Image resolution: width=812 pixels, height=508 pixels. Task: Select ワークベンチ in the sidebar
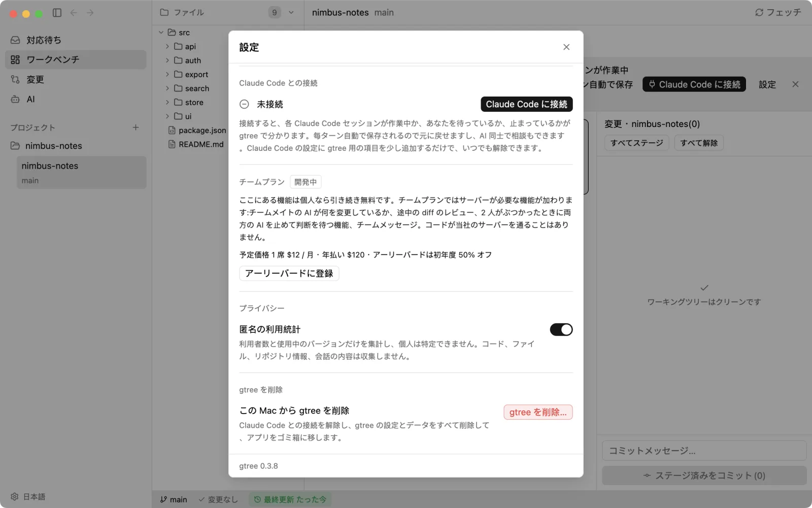pos(76,59)
